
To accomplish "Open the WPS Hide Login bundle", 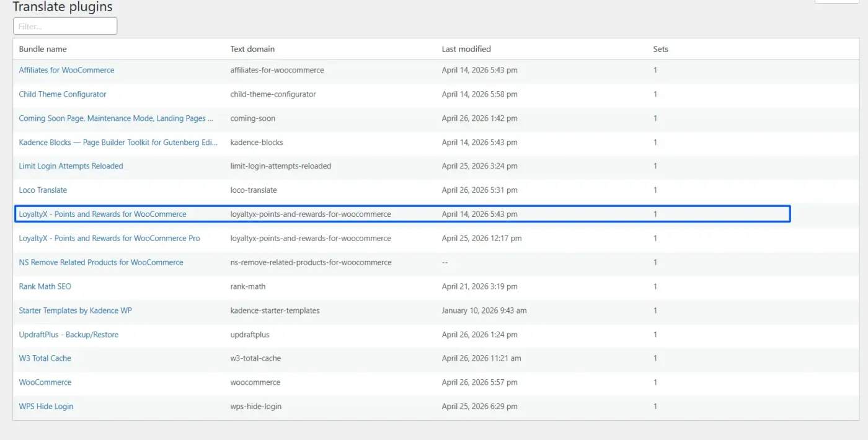I will click(x=46, y=407).
